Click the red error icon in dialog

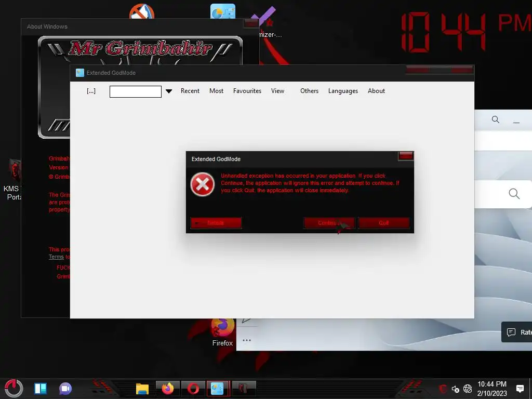pyautogui.click(x=202, y=184)
